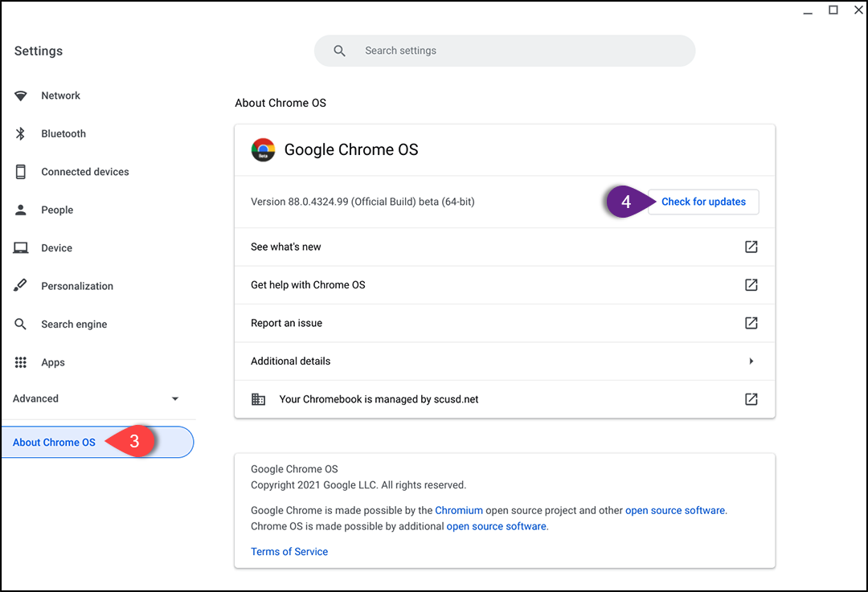Open Search engine settings
Image resolution: width=868 pixels, height=592 pixels.
(x=74, y=325)
